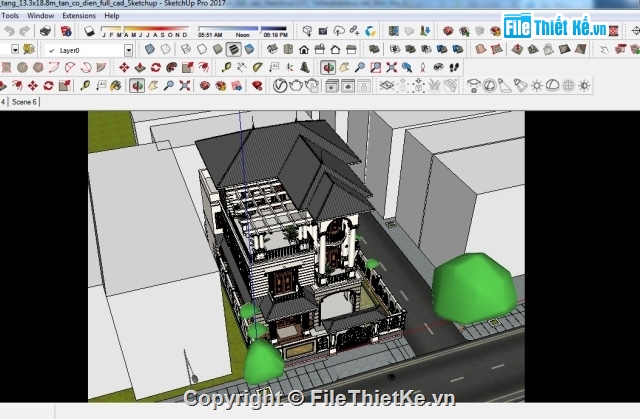Select Rotate tool in third toolbar row
The width and height of the screenshot is (640, 419).
pyautogui.click(x=156, y=67)
